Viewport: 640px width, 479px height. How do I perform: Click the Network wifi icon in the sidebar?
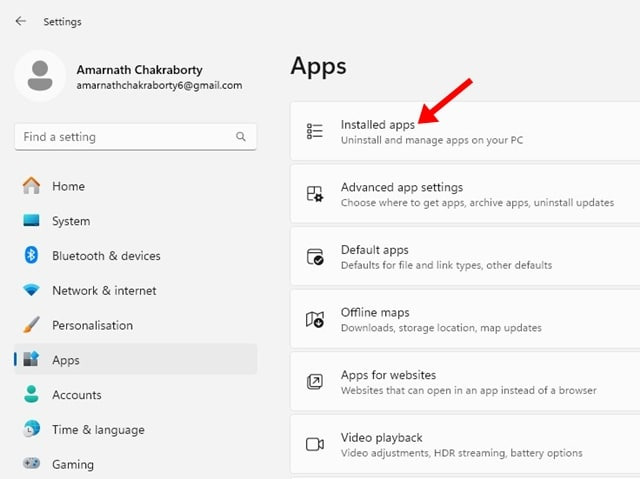pyautogui.click(x=31, y=290)
